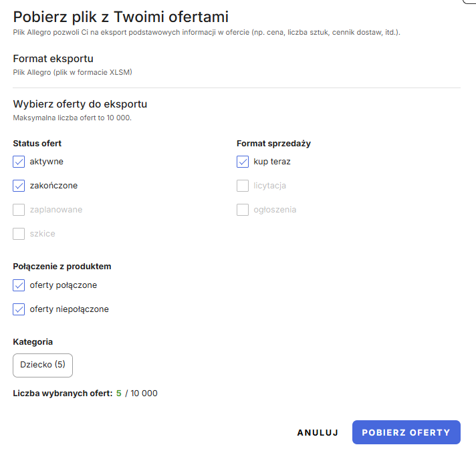Click the 'Format eksportu' heading
The height and width of the screenshot is (463, 476).
(53, 59)
